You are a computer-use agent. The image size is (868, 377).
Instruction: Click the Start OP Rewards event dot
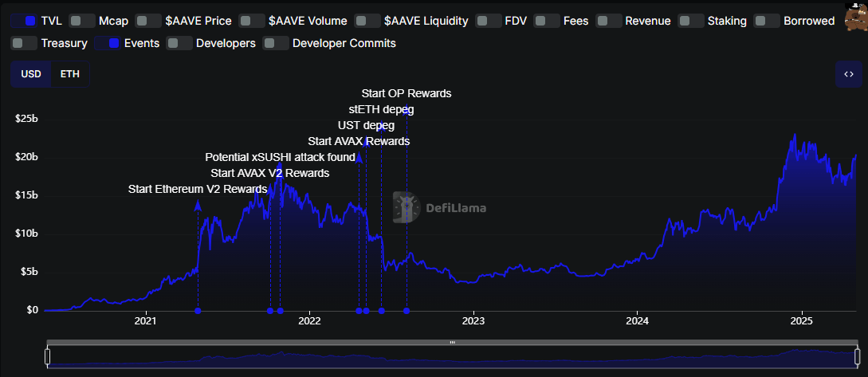(407, 310)
